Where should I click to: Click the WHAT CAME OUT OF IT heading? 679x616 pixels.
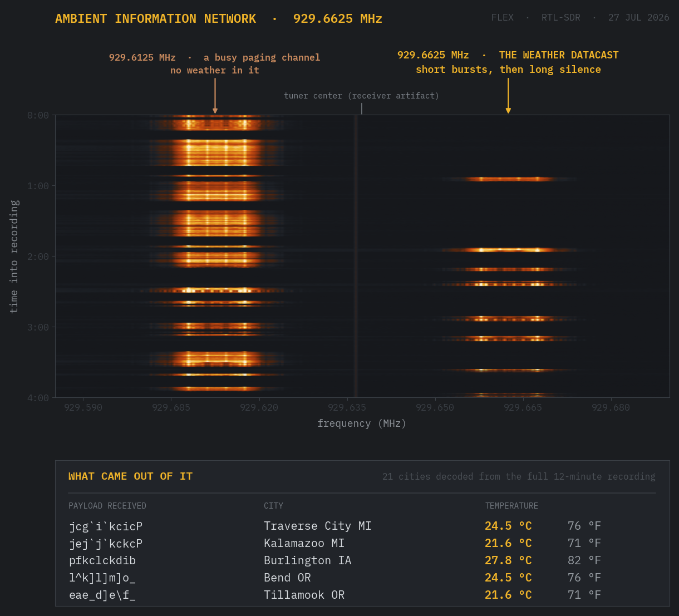coord(130,476)
